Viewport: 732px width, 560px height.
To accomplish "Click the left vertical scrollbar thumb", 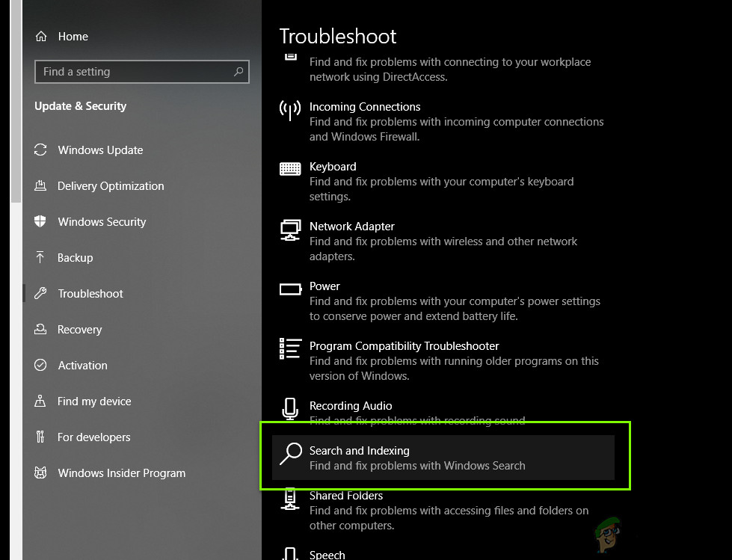I will tap(16, 101).
